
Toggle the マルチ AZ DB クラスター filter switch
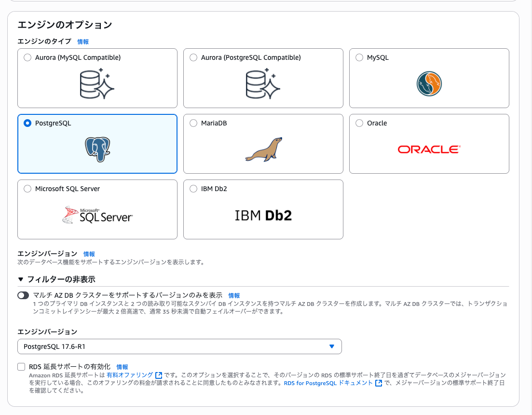click(24, 295)
